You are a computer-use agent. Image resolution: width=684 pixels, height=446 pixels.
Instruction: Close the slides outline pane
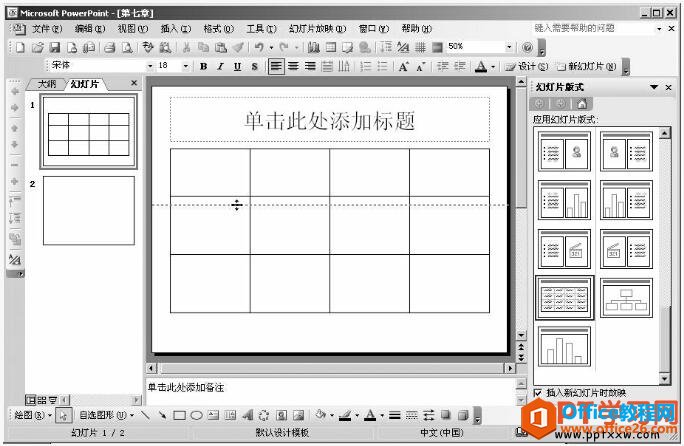[134, 83]
